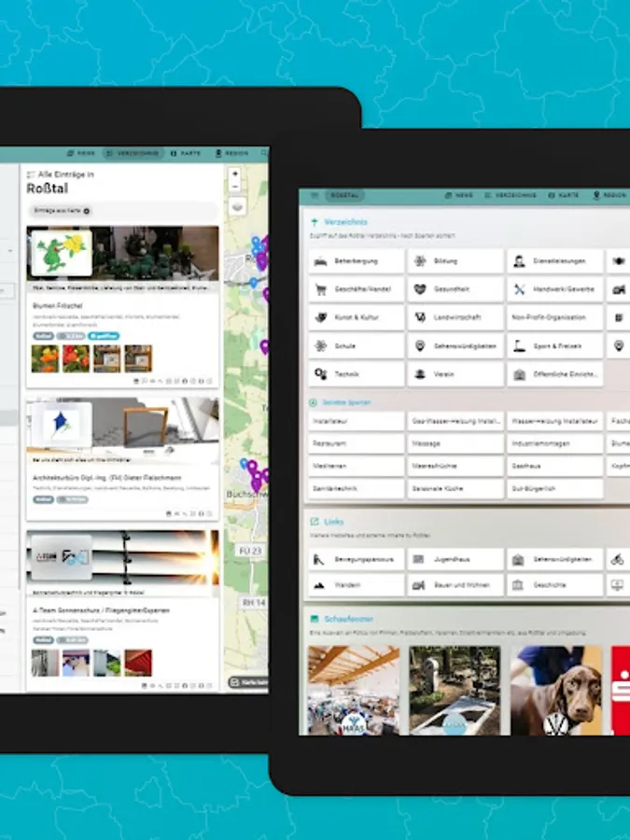Select the Verein category
This screenshot has height=840, width=630.
pos(455,374)
